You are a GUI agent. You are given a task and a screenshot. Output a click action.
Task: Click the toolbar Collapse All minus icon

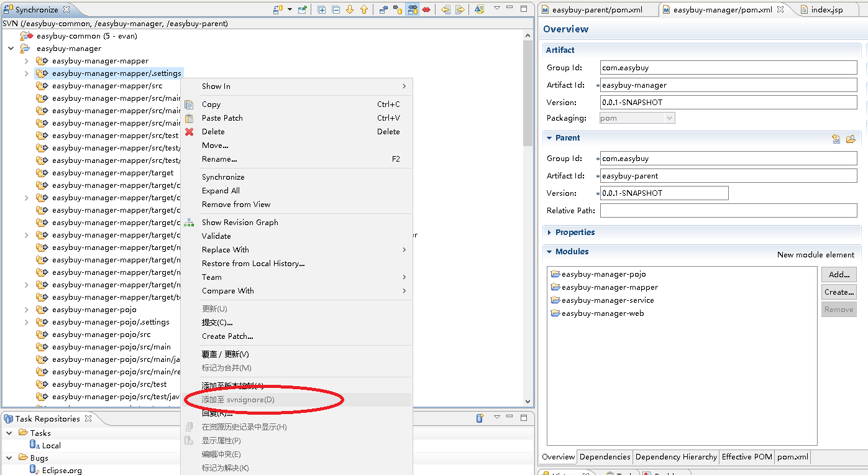pos(336,9)
